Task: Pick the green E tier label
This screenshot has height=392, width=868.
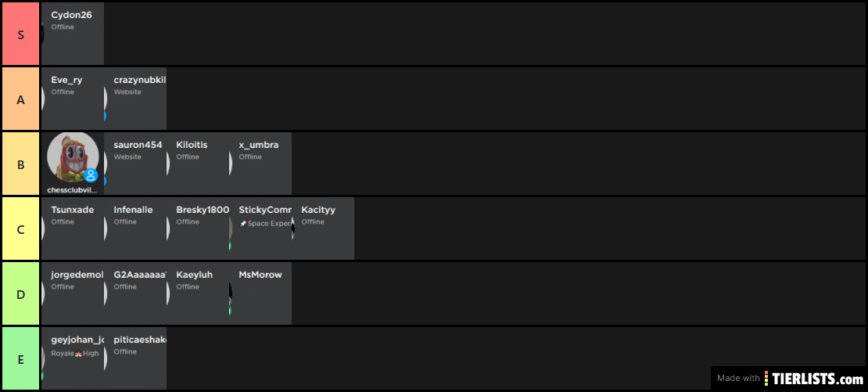Action: click(x=20, y=359)
